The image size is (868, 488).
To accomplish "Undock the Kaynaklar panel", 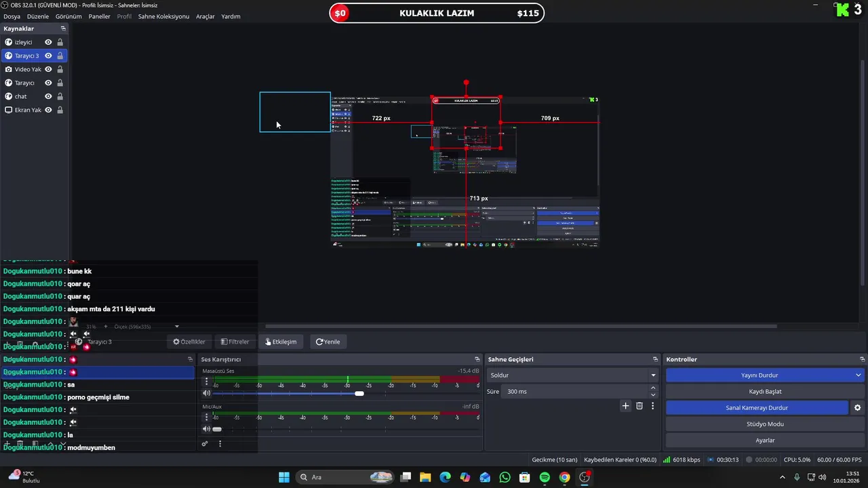I will (x=63, y=28).
